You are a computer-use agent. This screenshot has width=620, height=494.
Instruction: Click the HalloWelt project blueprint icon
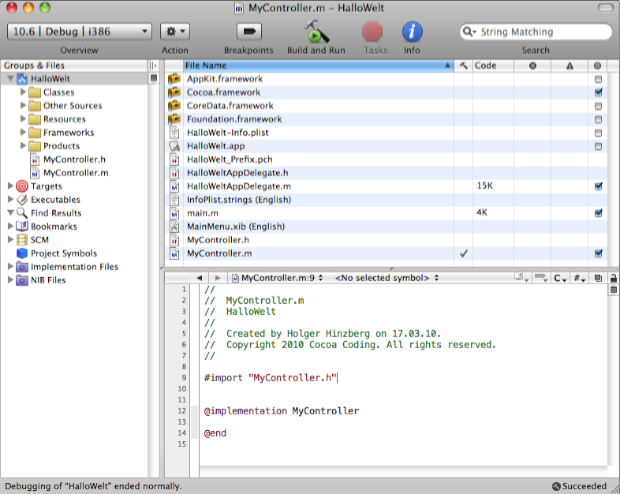[x=22, y=79]
